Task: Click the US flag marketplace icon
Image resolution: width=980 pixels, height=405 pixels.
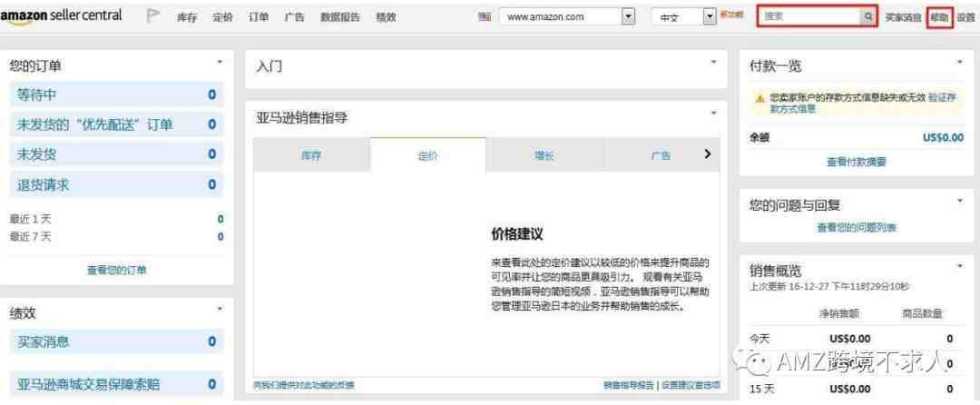Action: [x=485, y=17]
